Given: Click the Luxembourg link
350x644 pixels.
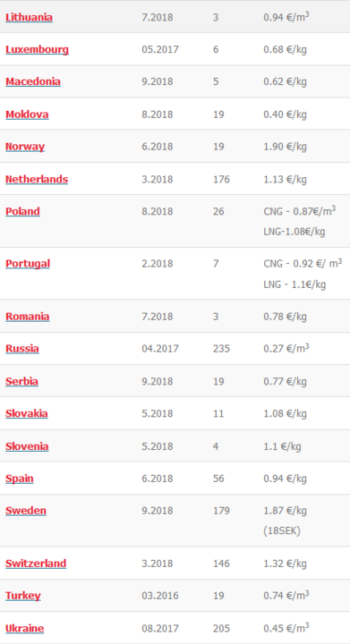Looking at the screenshot, I should (37, 50).
